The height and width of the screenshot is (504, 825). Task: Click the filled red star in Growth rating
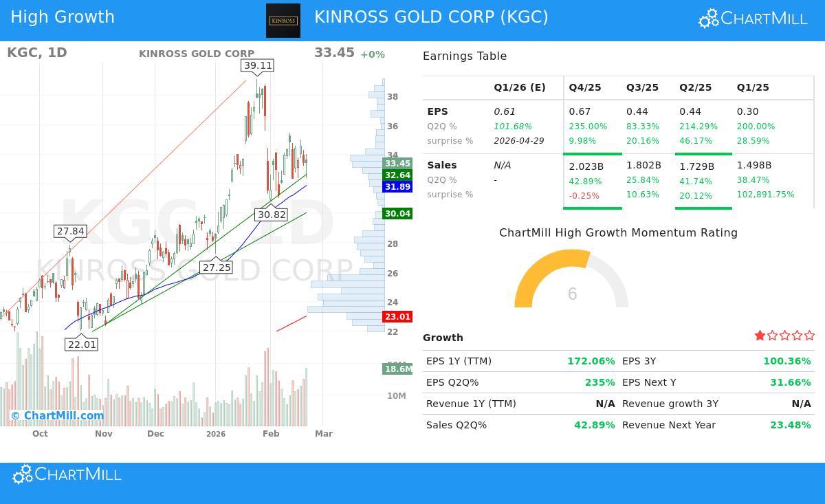tap(760, 336)
